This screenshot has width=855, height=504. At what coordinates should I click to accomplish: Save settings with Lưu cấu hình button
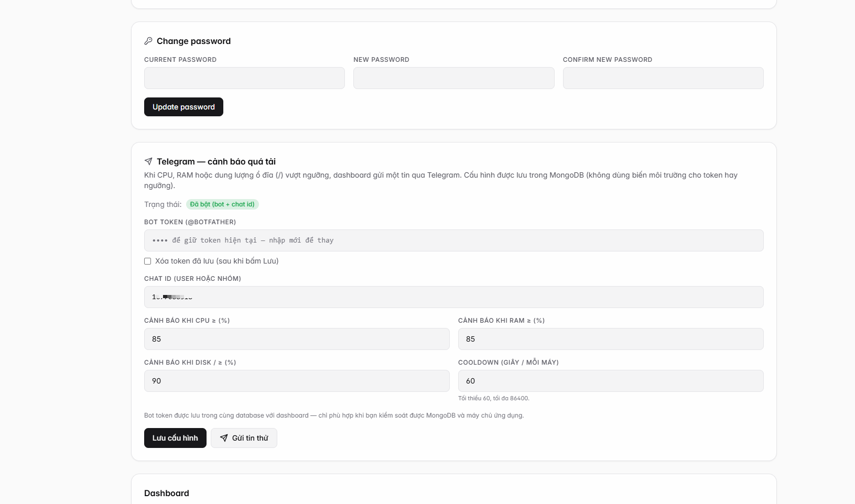175,438
